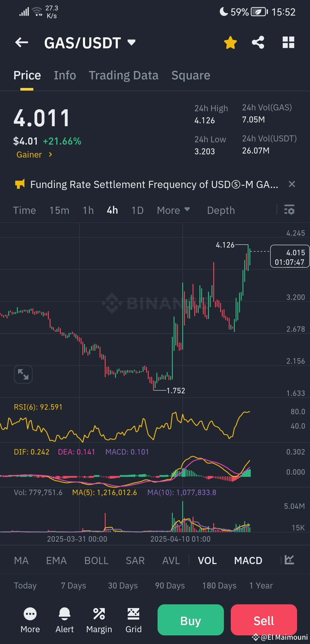Select the 180 Days performance range

tap(219, 586)
